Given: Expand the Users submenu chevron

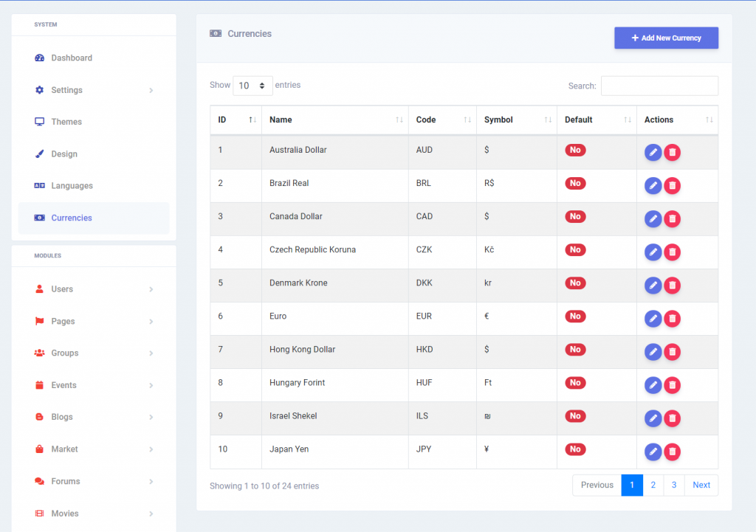Looking at the screenshot, I should pyautogui.click(x=151, y=289).
